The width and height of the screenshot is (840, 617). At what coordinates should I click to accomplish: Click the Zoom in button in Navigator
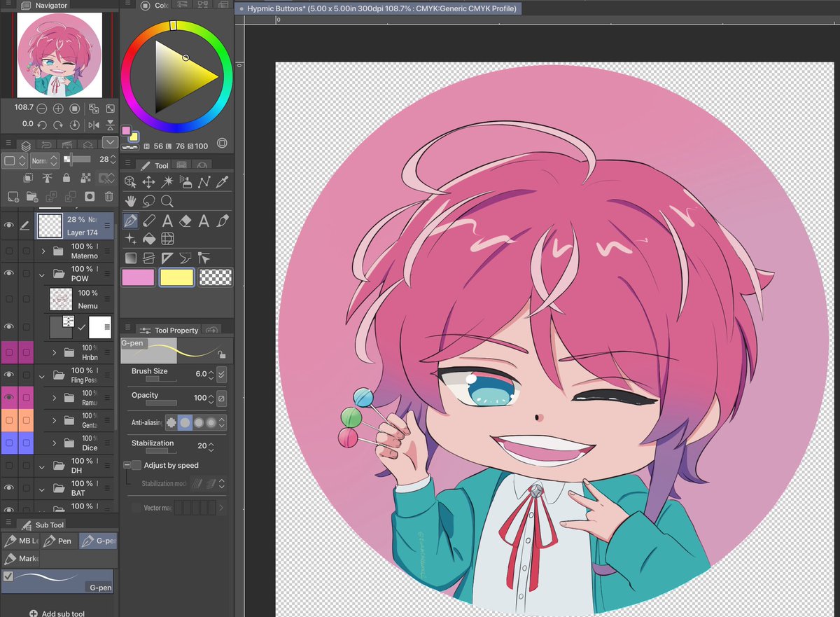[x=58, y=109]
